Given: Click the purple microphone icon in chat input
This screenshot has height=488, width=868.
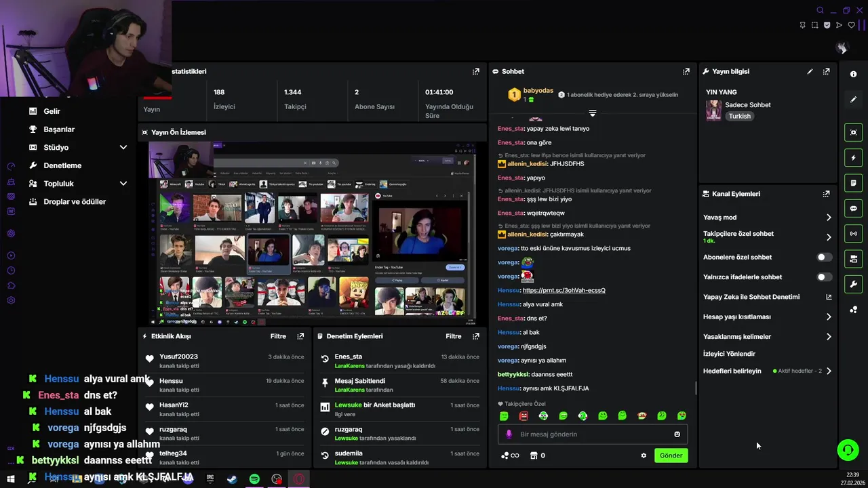Looking at the screenshot, I should coord(509,434).
